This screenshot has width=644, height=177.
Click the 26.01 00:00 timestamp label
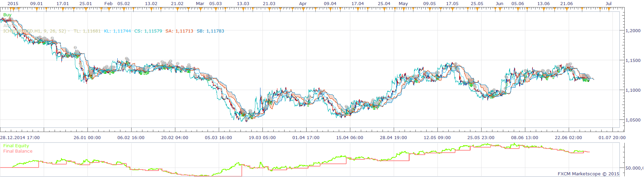point(87,138)
